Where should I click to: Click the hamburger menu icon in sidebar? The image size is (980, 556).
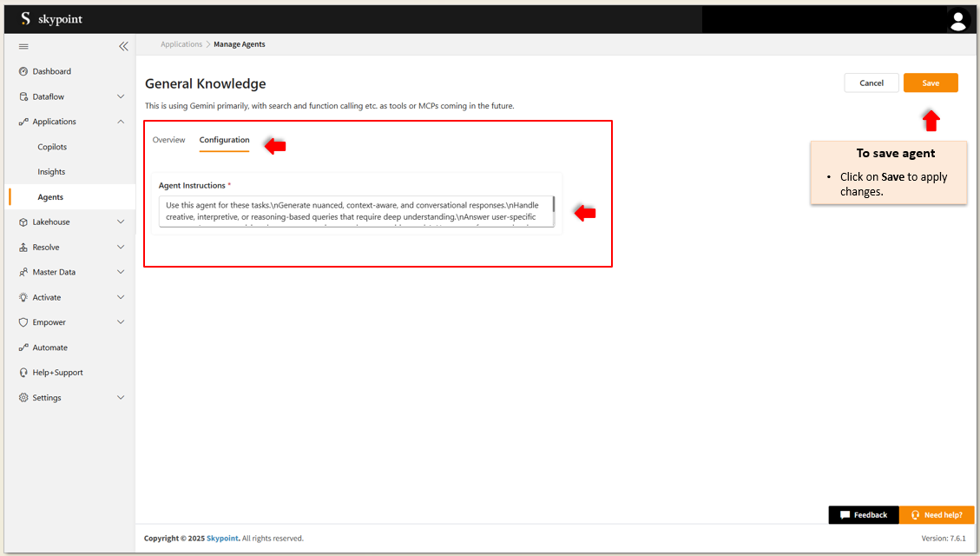23,46
